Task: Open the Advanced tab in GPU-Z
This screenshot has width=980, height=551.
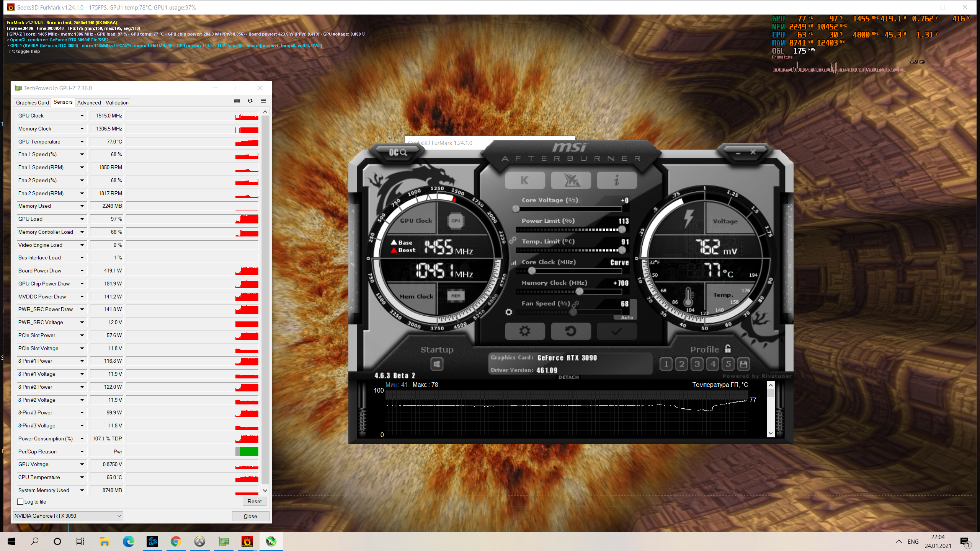Action: coord(89,103)
